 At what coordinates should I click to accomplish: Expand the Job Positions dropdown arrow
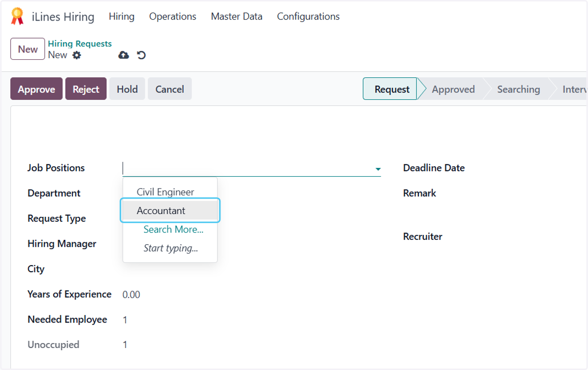pos(378,169)
